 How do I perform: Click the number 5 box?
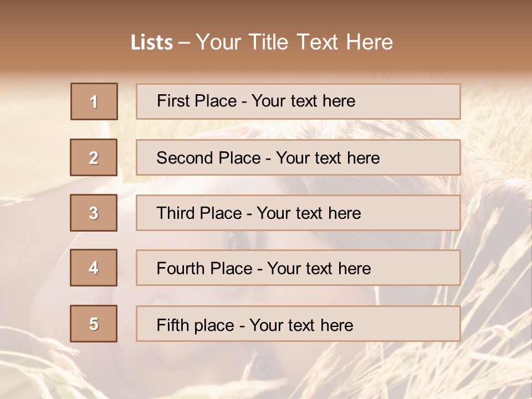tap(94, 324)
